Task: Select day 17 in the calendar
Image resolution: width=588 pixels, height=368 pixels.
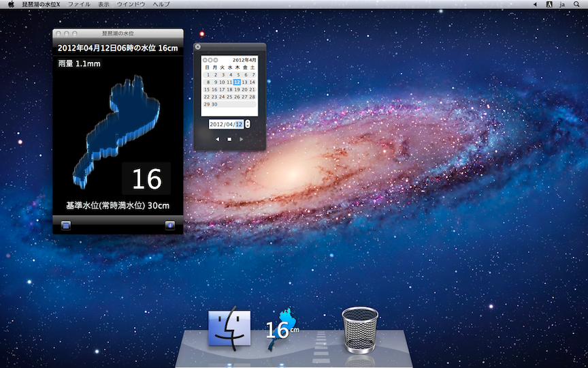Action: [x=223, y=89]
